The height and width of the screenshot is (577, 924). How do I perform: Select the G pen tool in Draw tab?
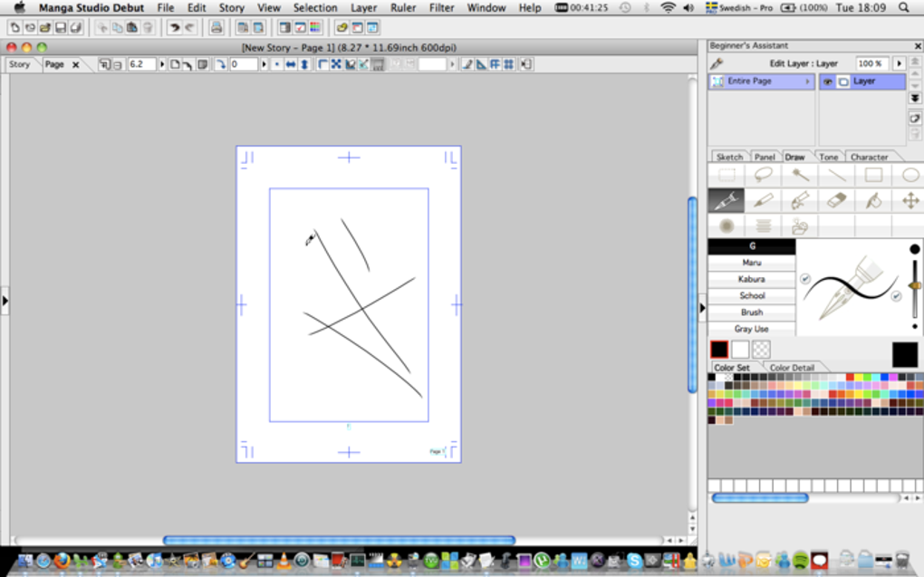tap(726, 201)
